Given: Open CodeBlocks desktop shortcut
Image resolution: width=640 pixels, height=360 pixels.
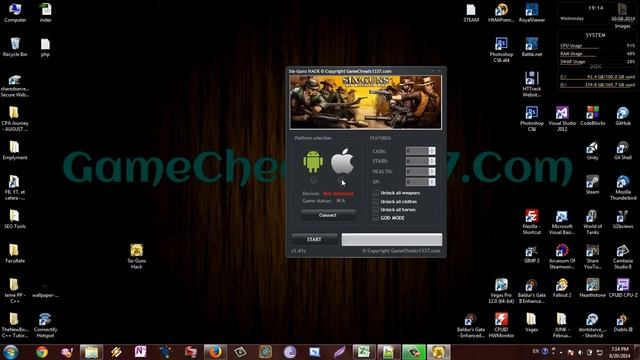Looking at the screenshot, I should pos(593,116).
